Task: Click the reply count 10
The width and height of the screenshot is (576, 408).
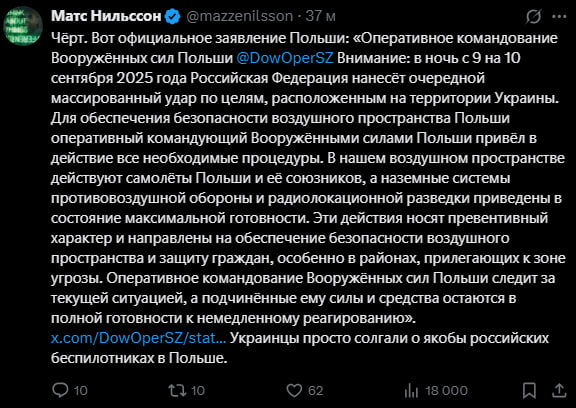Action: click(80, 390)
